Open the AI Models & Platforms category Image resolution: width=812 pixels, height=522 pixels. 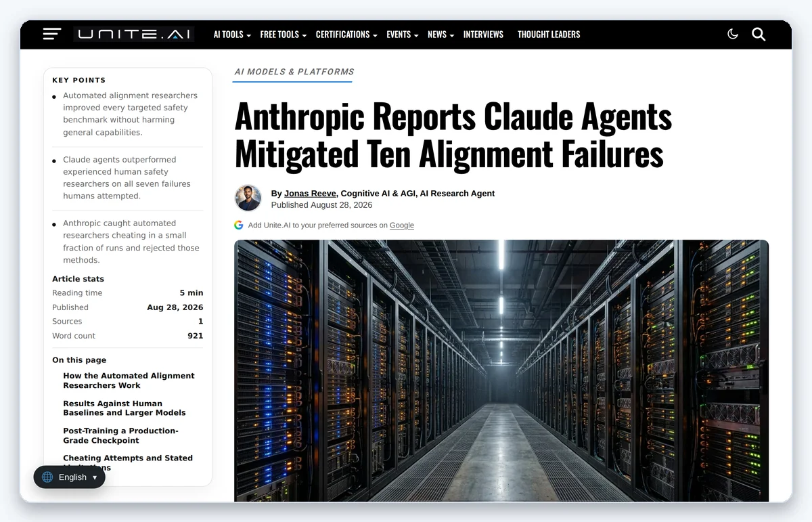point(294,72)
